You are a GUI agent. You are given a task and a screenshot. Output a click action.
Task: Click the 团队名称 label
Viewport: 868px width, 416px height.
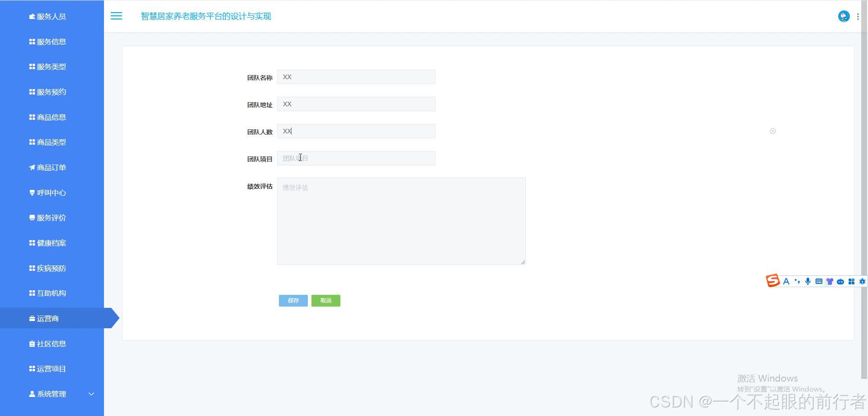pos(260,78)
